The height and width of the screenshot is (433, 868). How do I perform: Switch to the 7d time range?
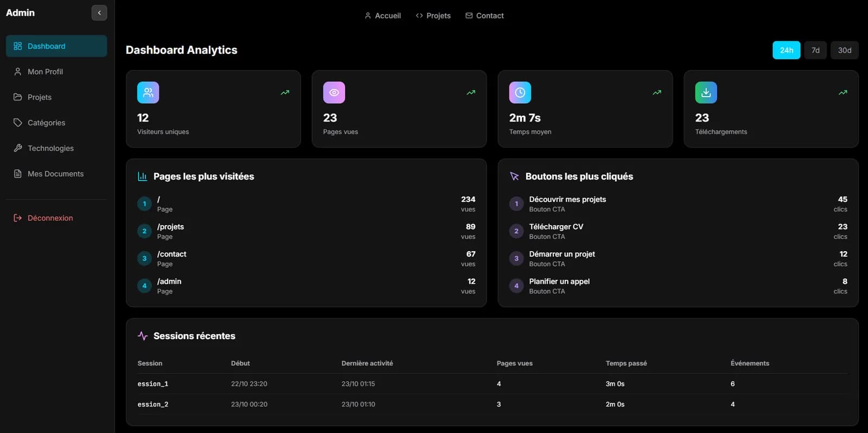(815, 50)
